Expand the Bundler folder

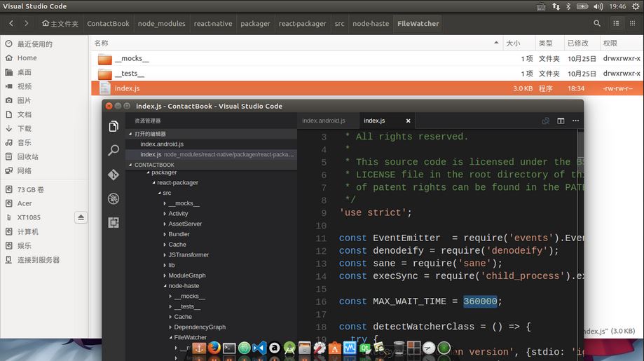tap(179, 234)
